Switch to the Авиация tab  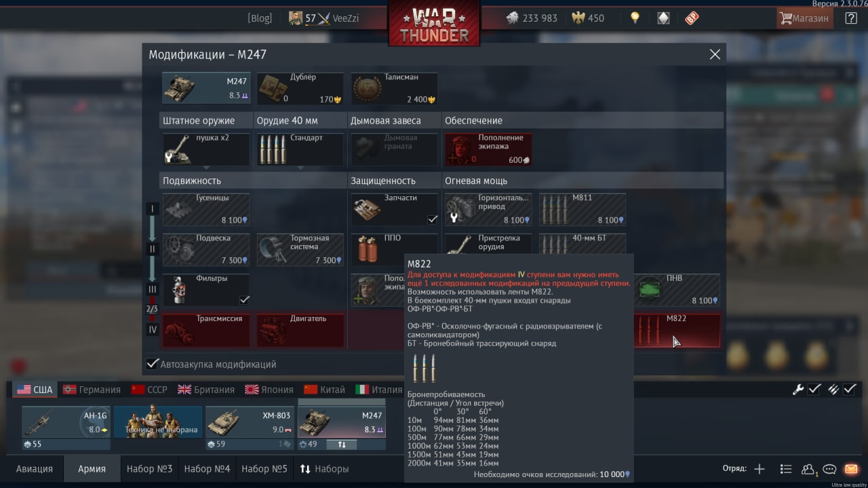34,469
